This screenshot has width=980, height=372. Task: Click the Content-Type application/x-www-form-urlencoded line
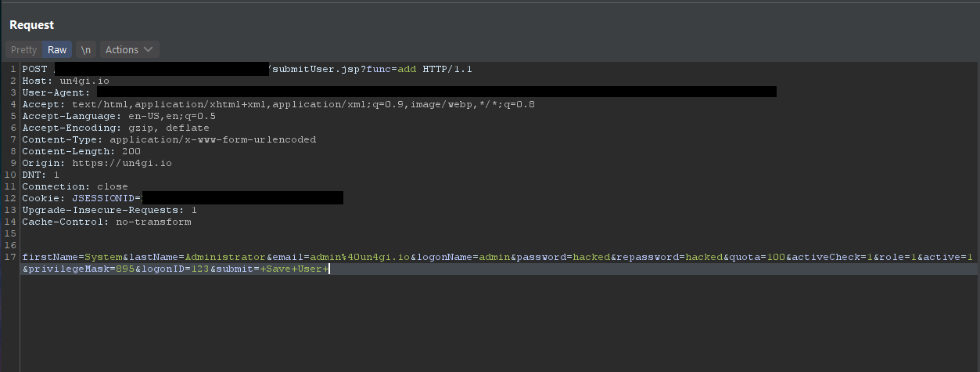point(169,139)
